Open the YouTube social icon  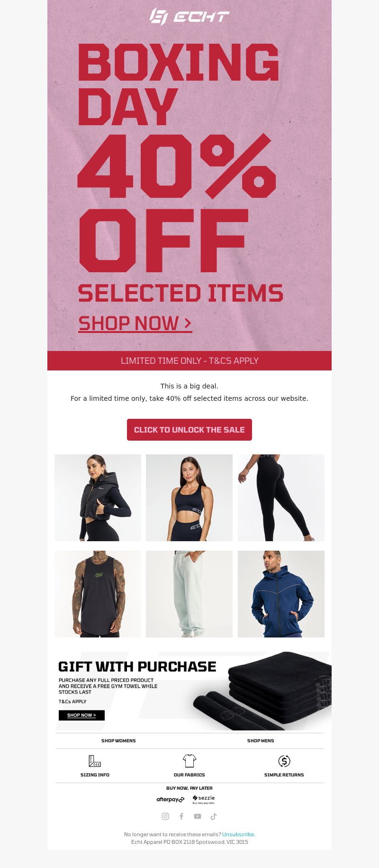tap(198, 816)
